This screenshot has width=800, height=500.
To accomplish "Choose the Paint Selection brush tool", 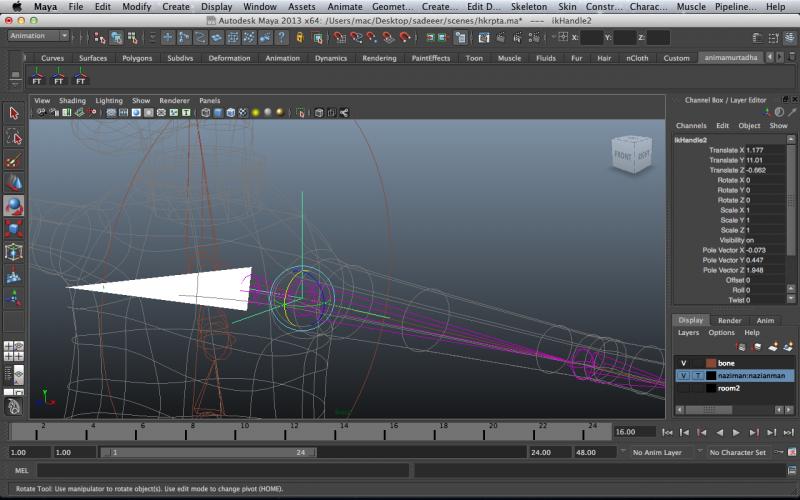I will 14,160.
